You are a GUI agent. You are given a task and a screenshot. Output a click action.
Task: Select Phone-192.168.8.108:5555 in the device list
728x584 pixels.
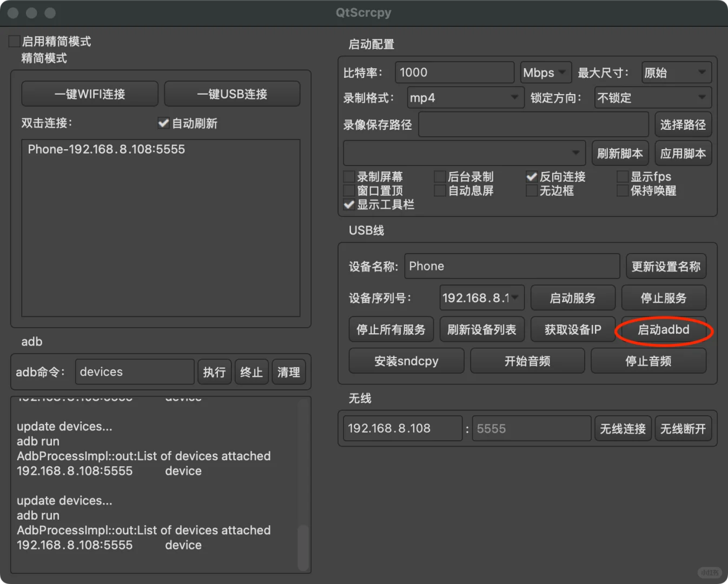(x=106, y=149)
